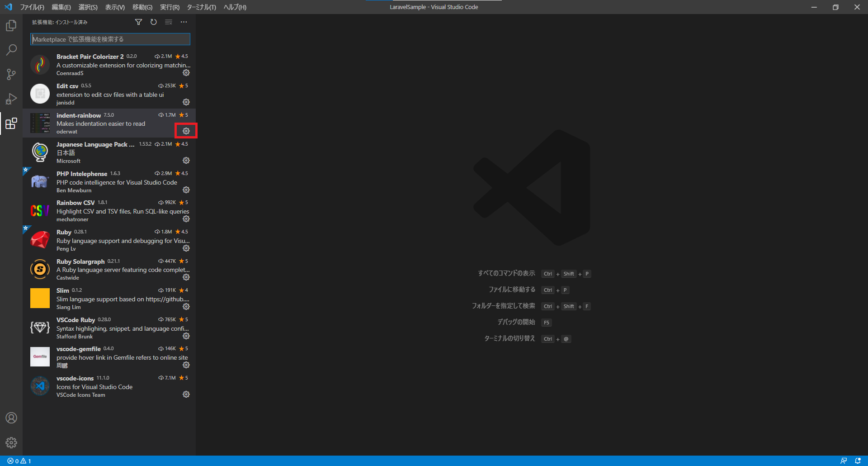The width and height of the screenshot is (868, 466).
Task: Refresh the extensions list
Action: (154, 22)
